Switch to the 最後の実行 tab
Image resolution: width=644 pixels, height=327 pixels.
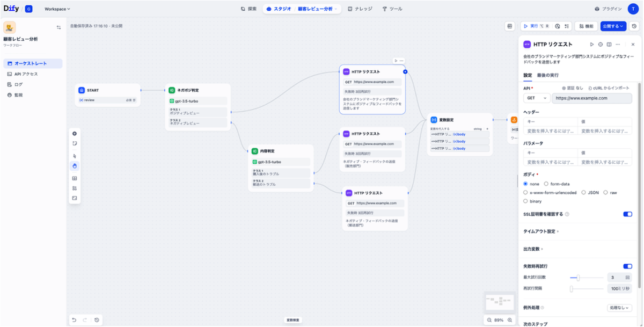click(x=547, y=75)
